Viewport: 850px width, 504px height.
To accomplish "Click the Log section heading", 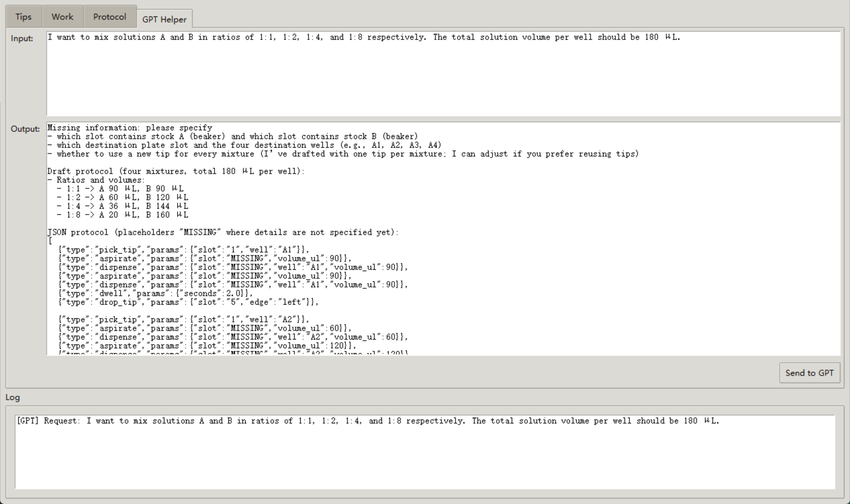I will click(13, 397).
